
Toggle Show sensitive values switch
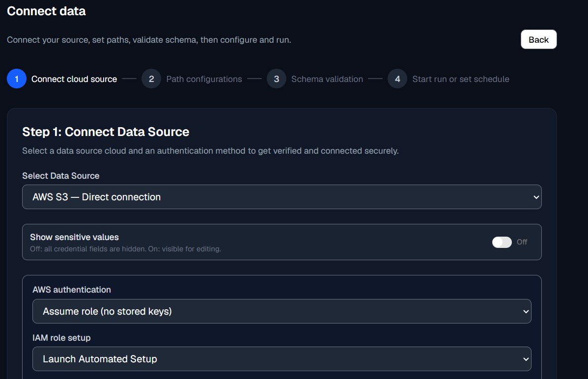pyautogui.click(x=502, y=242)
